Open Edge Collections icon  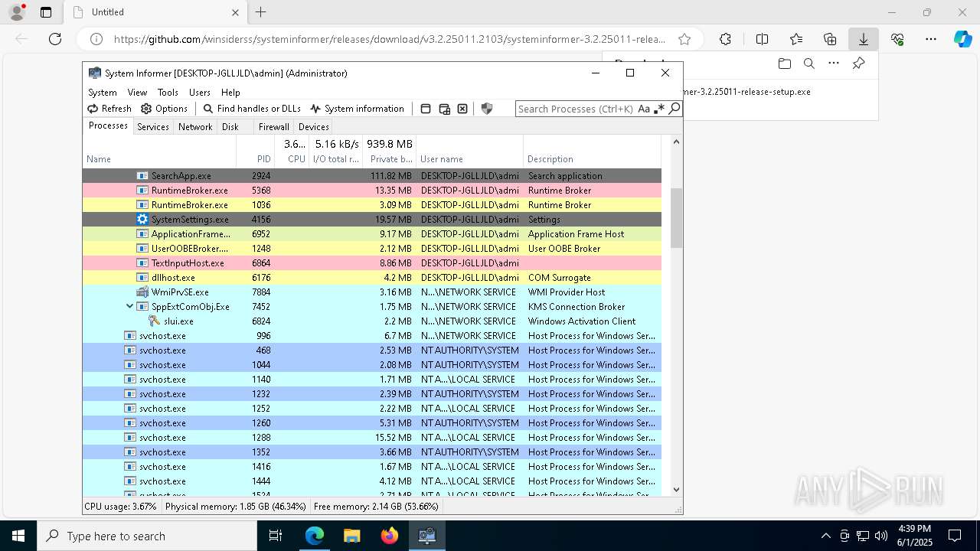point(830,39)
